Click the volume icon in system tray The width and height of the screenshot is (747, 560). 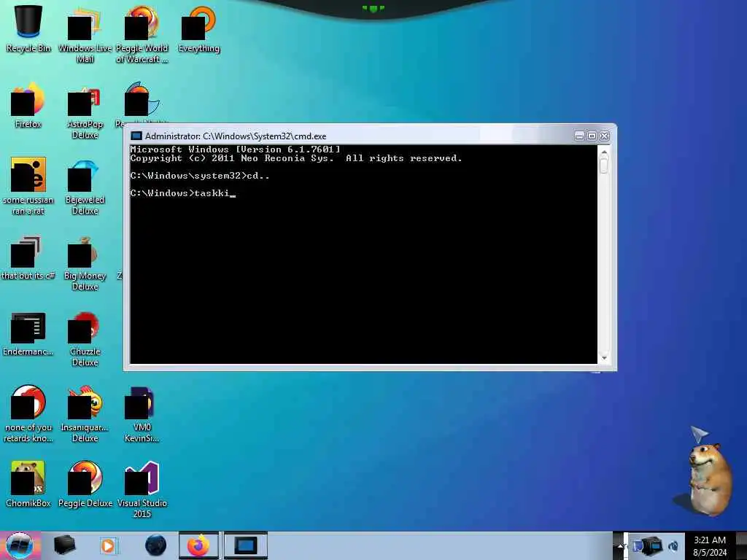click(673, 546)
